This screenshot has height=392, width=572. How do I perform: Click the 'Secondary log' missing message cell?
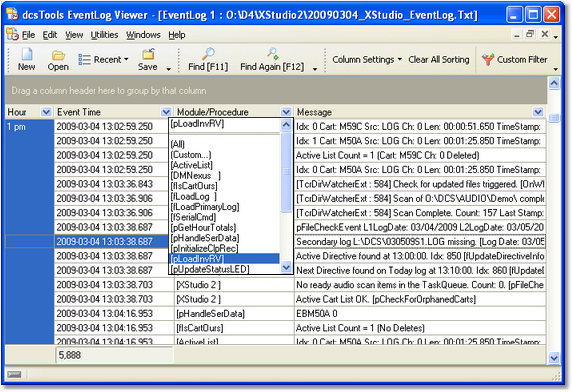tap(420, 241)
